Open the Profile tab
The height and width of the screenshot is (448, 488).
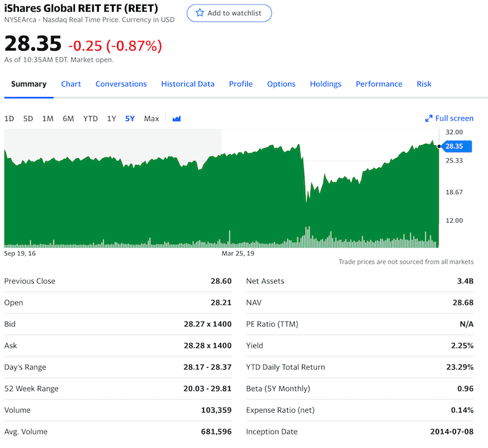pos(241,84)
